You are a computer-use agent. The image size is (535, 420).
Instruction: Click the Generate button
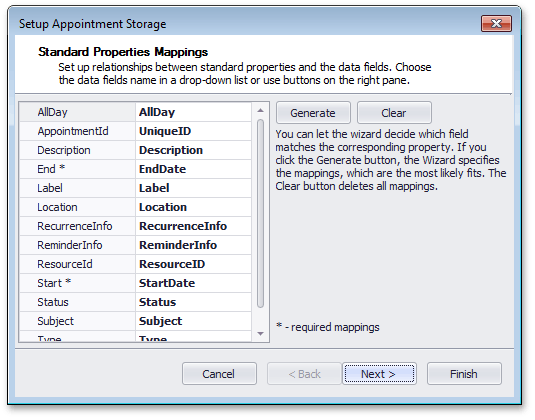[x=313, y=113]
